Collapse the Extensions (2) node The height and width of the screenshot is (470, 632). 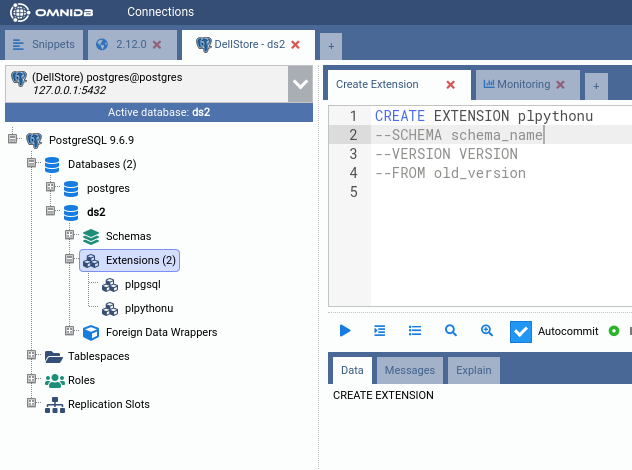(x=70, y=260)
